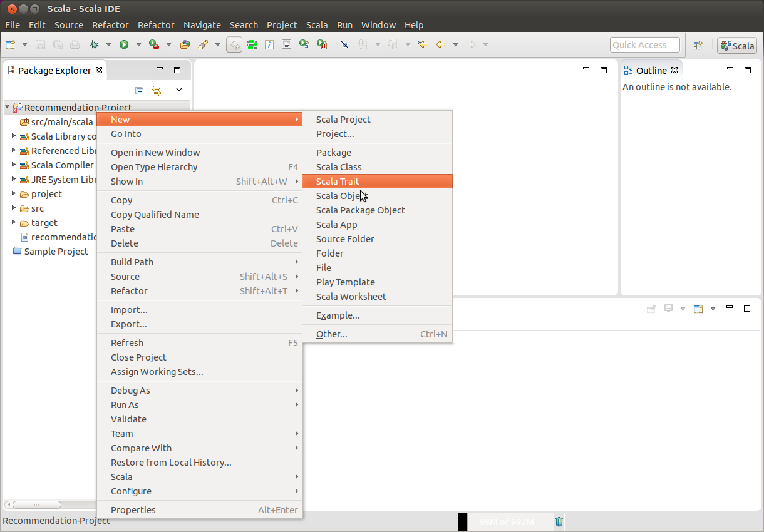
Task: Open the Window menu in the menu bar
Action: click(378, 25)
